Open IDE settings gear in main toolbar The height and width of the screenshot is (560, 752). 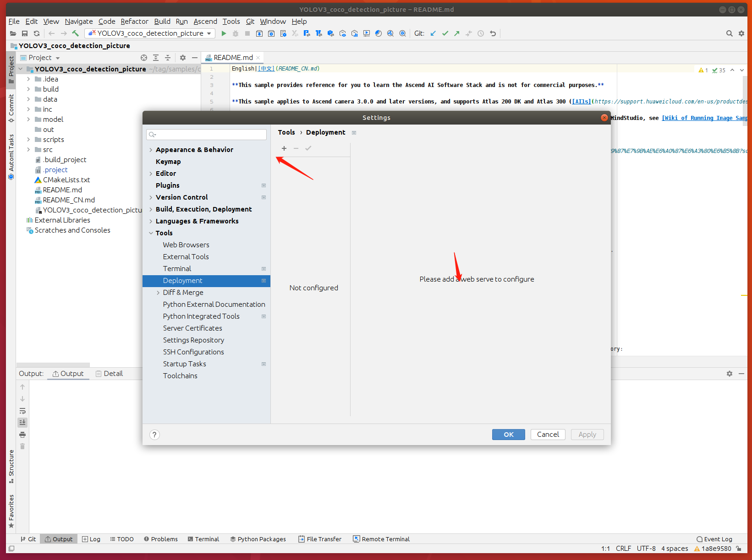point(741,33)
